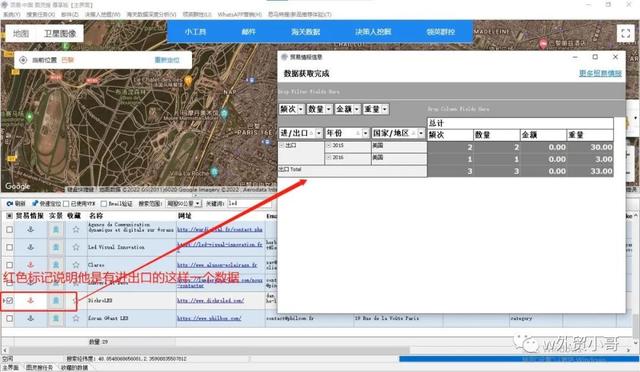Click the pink marker at map top right
The image size is (640, 372).
coord(543,43)
